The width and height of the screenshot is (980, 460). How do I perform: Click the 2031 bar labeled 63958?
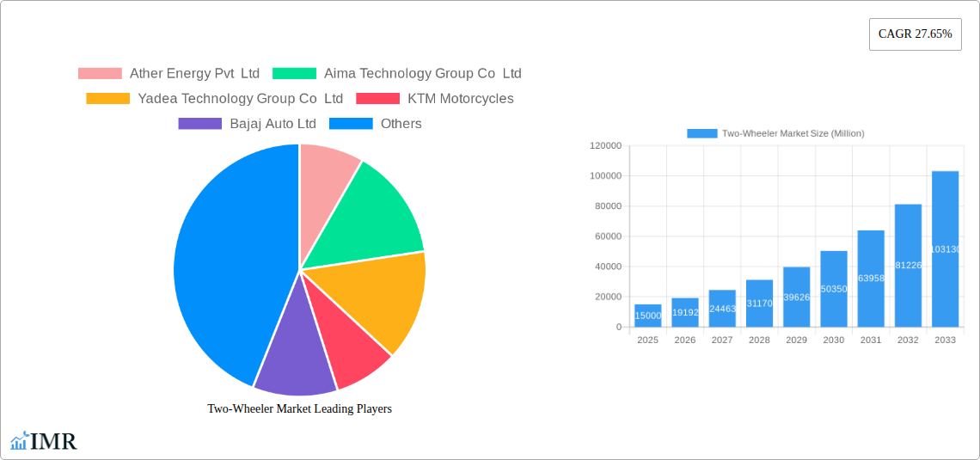tap(871, 279)
